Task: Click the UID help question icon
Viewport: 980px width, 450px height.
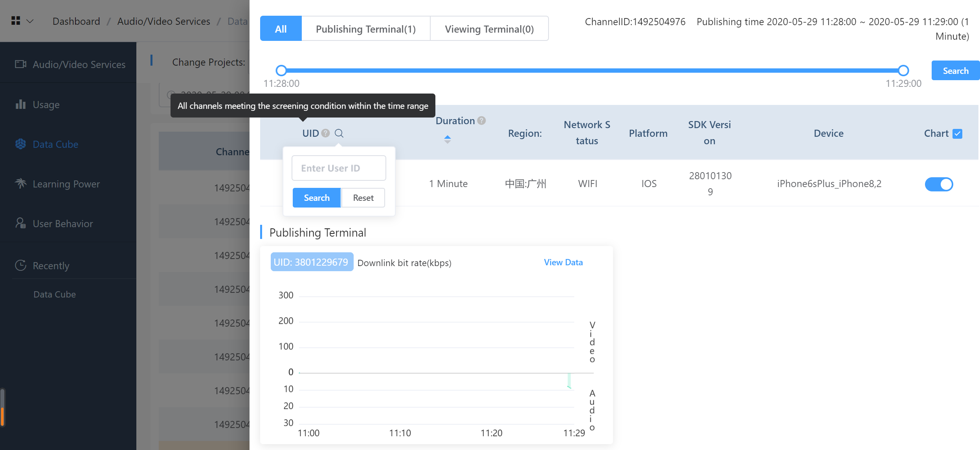Action: click(x=325, y=133)
